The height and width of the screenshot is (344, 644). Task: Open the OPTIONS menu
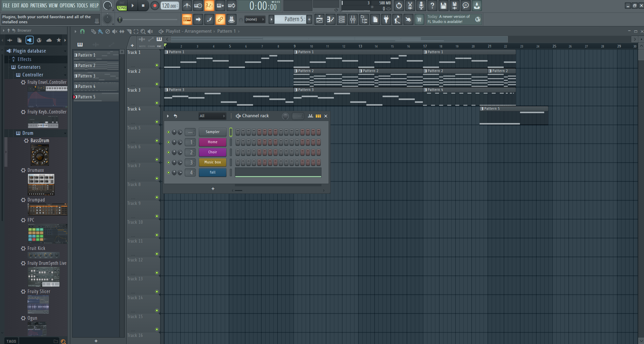pos(67,5)
